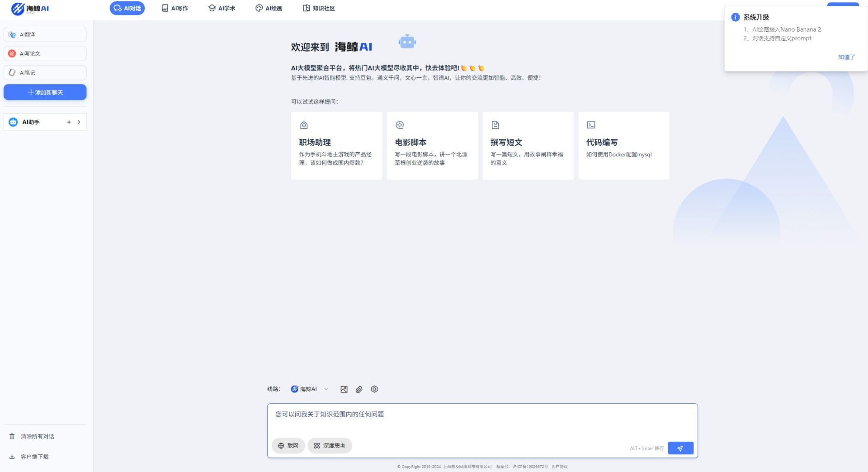Open the 用户协议 footer link

pos(559,467)
